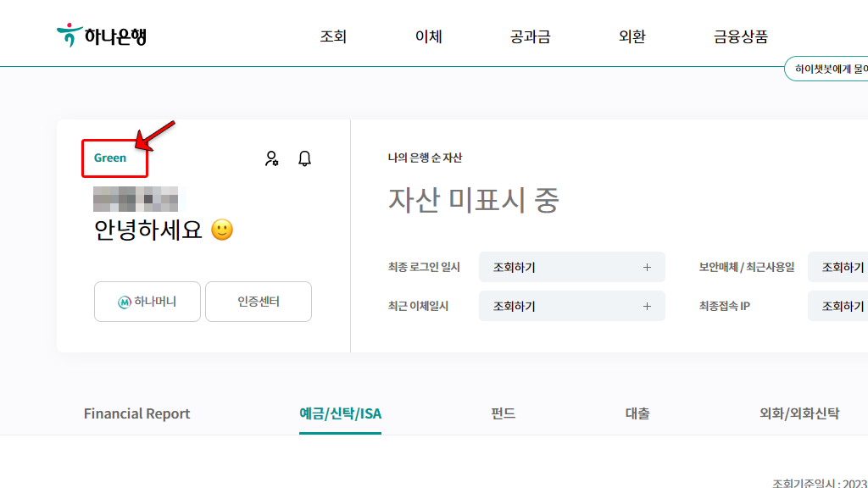
Task: Open the profile settings person icon
Action: pyautogui.click(x=272, y=158)
